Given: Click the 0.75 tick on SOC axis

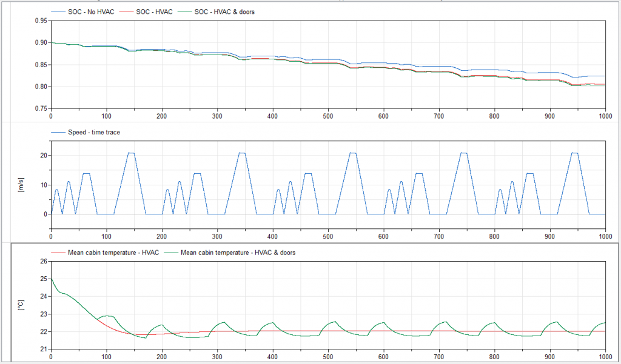Looking at the screenshot, I should tap(41, 108).
